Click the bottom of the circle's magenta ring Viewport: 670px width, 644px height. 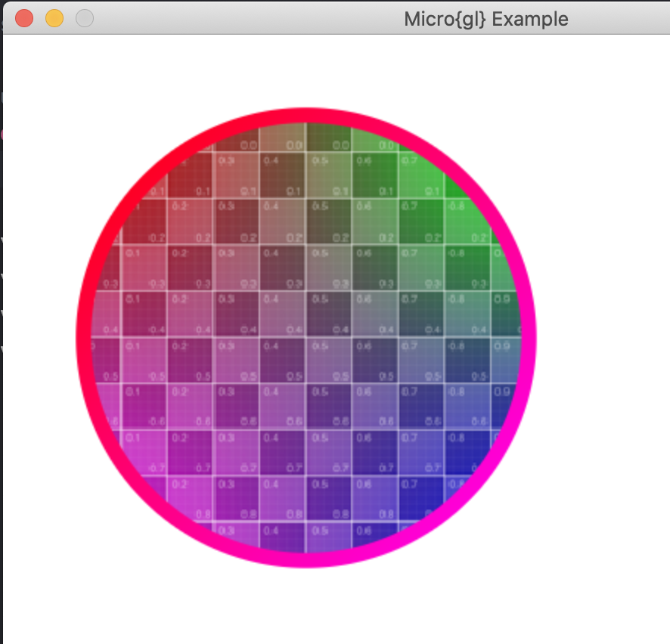(x=306, y=559)
